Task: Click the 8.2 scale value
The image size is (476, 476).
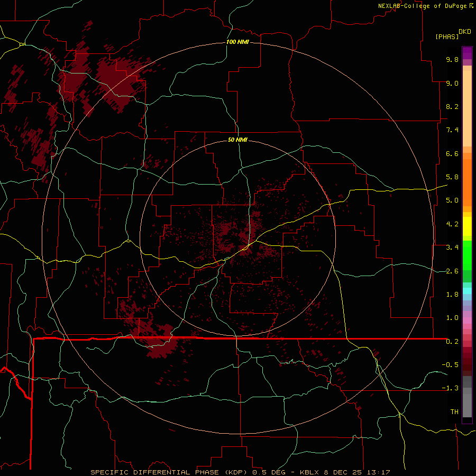Action: pos(452,106)
